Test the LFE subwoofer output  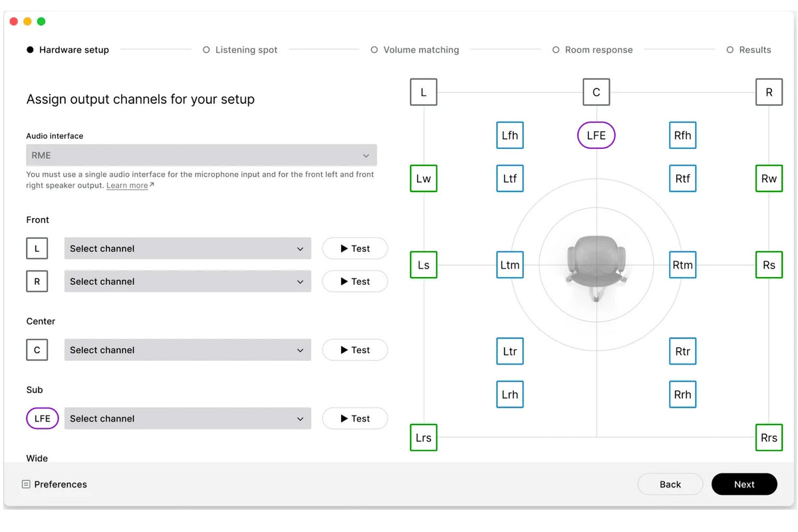tap(355, 419)
